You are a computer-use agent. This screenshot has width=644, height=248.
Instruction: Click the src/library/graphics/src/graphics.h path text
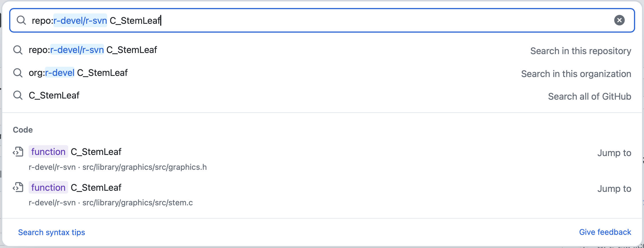pos(144,167)
